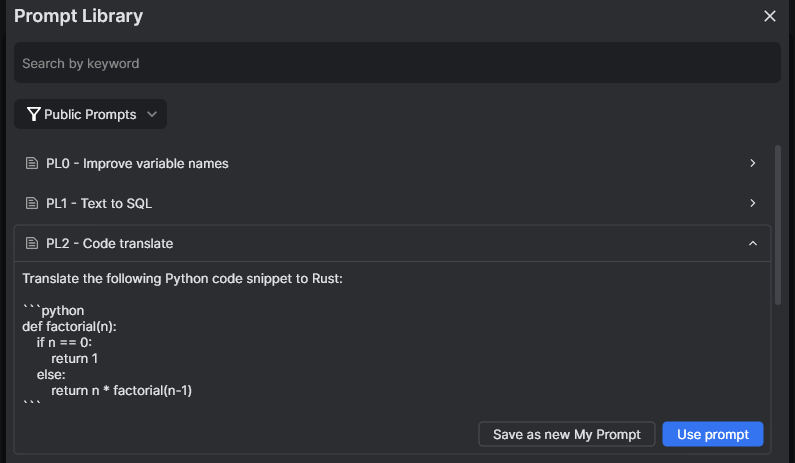
Task: Click the 'def factorial(n):' code line
Action: [x=69, y=327]
